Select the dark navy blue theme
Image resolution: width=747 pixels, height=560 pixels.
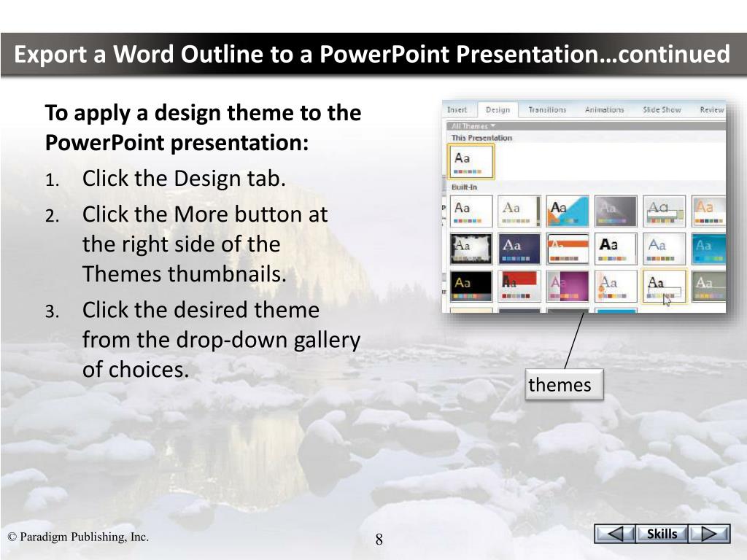tap(519, 249)
